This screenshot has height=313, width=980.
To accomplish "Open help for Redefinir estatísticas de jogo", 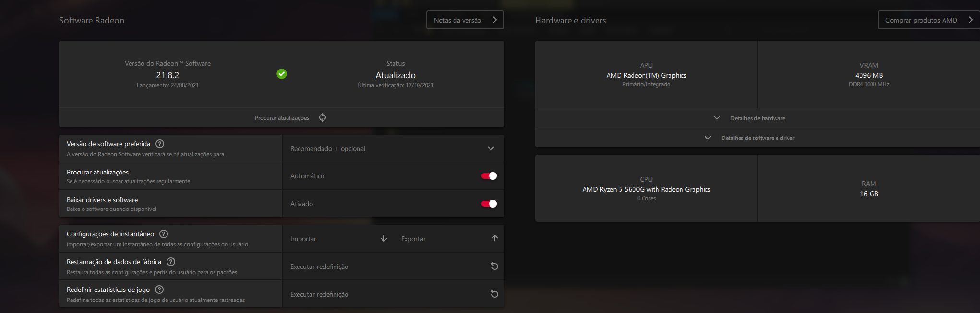I will tap(160, 290).
